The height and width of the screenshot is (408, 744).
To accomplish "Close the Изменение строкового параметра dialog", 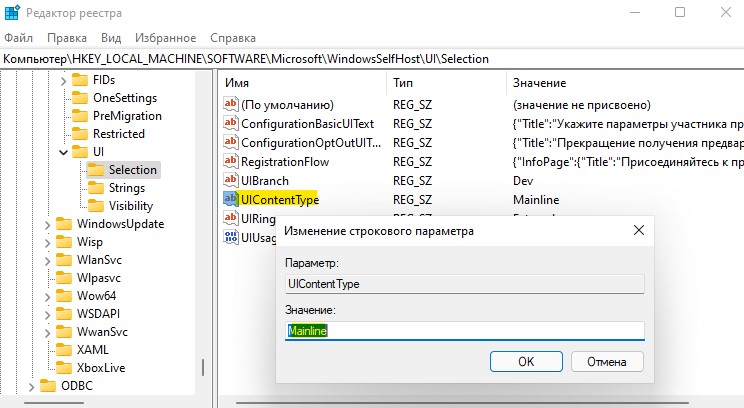I will point(639,231).
